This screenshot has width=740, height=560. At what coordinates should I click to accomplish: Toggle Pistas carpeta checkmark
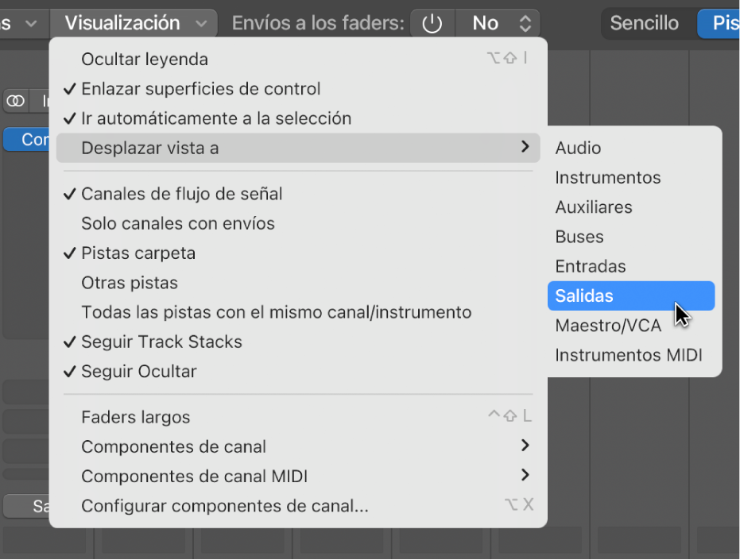click(138, 253)
